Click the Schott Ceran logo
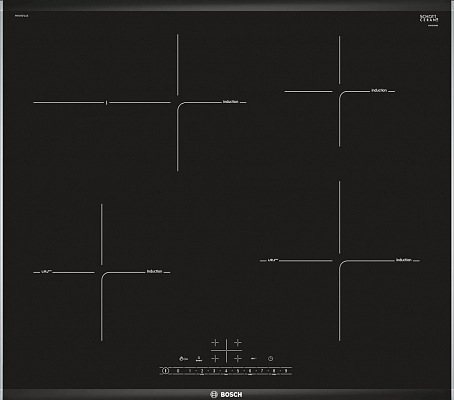Screen dimensions: 454x400 (x=429, y=19)
